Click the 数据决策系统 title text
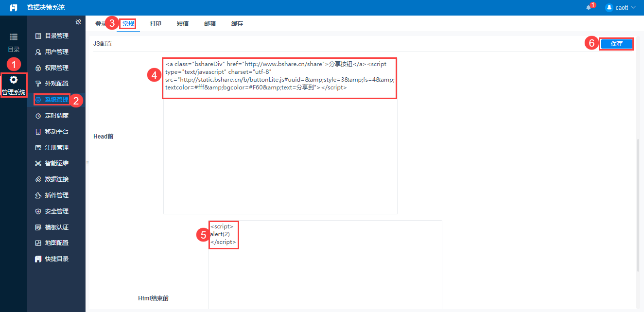Image resolution: width=644 pixels, height=312 pixels. [x=46, y=8]
